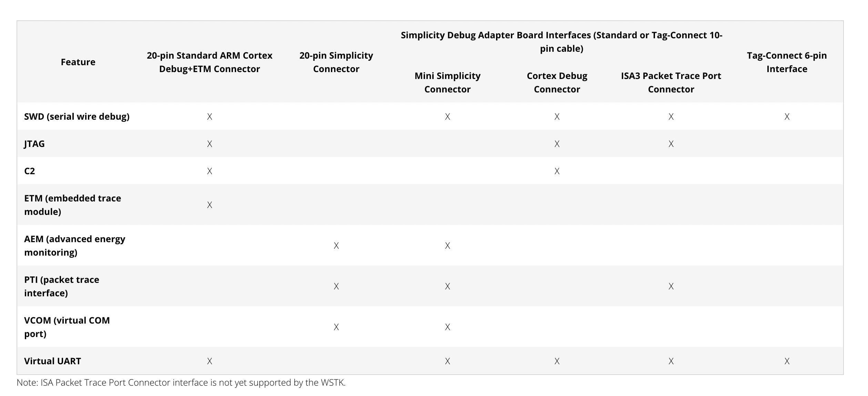This screenshot has height=396, width=868.
Task: Click the Tag-Connect 6-pin Interface header
Action: [786, 62]
